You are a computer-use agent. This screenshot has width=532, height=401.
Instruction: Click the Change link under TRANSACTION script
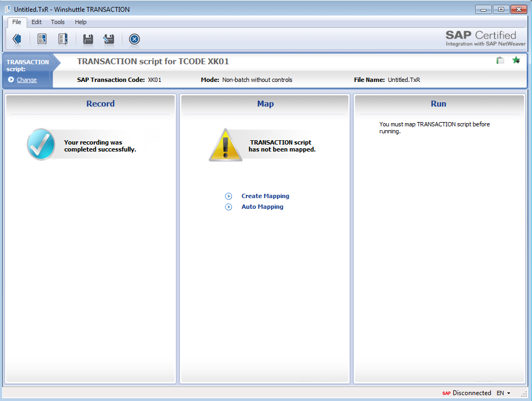pos(27,80)
